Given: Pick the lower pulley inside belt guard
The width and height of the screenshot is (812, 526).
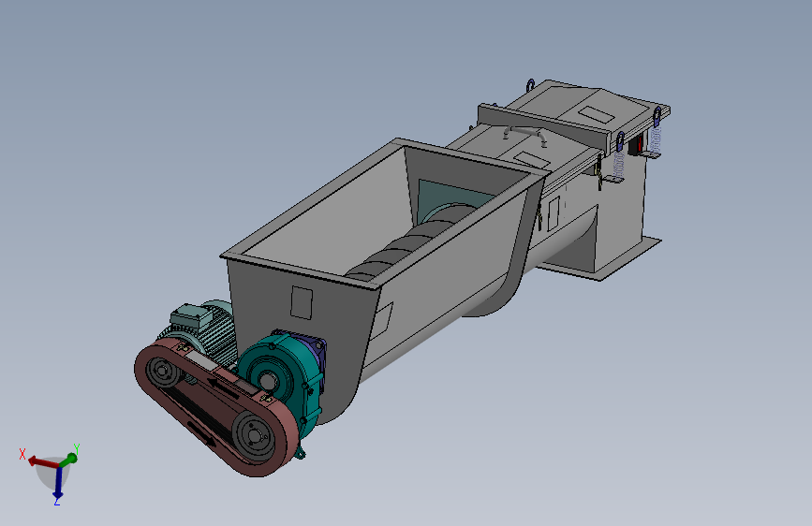Looking at the screenshot, I should [253, 436].
